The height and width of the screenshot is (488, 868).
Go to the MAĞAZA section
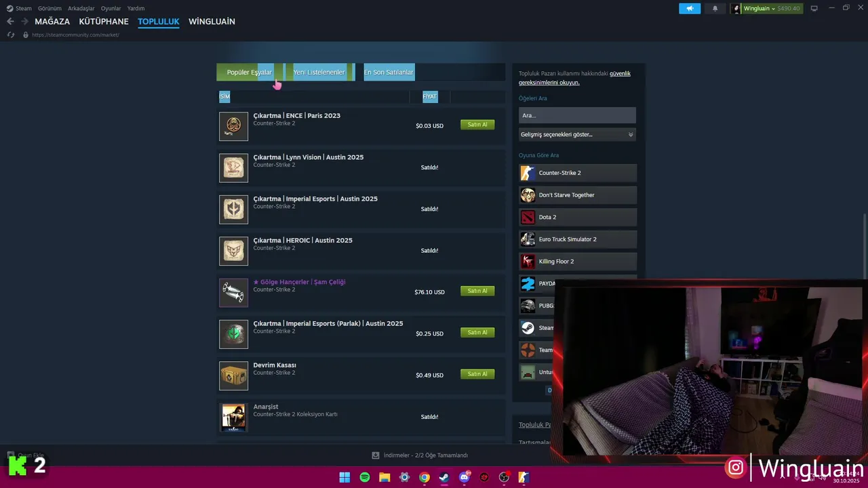coord(52,22)
